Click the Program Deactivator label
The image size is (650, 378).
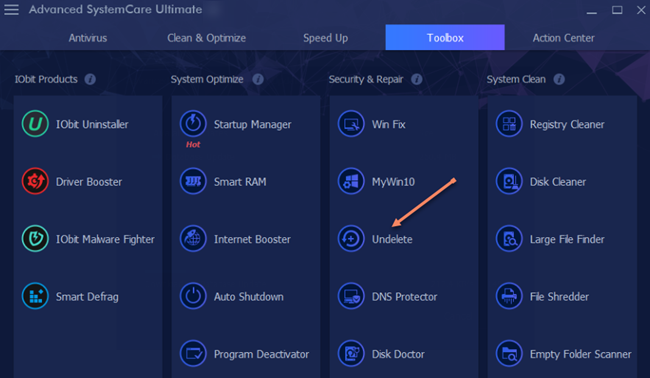tap(261, 354)
